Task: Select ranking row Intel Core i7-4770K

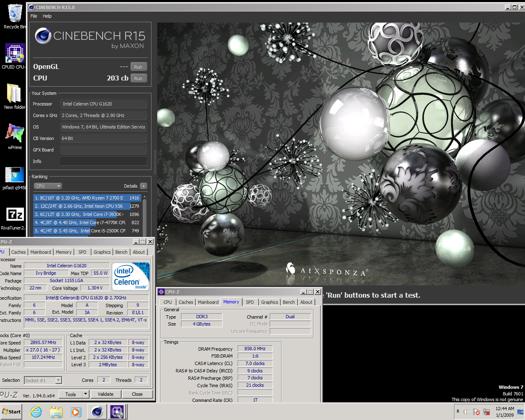Action: pyautogui.click(x=87, y=223)
